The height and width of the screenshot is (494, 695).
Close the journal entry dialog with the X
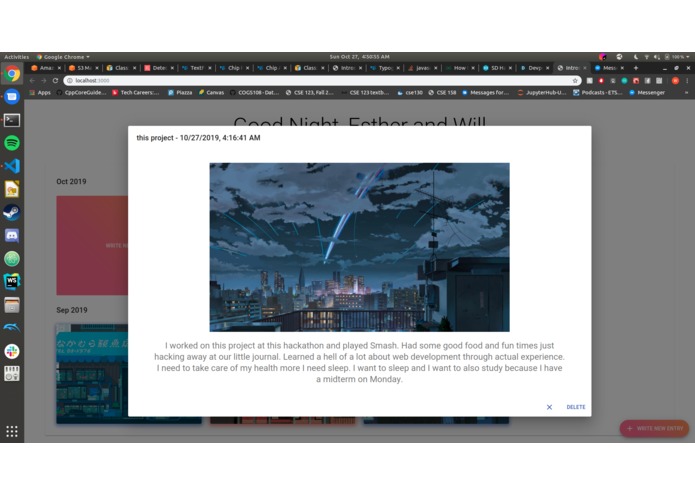tap(549, 407)
